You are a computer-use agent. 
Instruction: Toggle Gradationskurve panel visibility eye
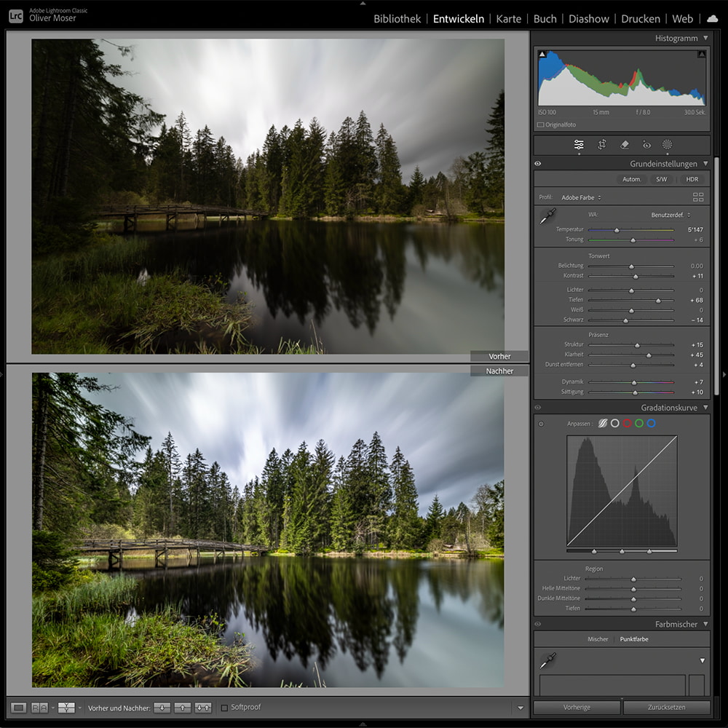tap(538, 407)
